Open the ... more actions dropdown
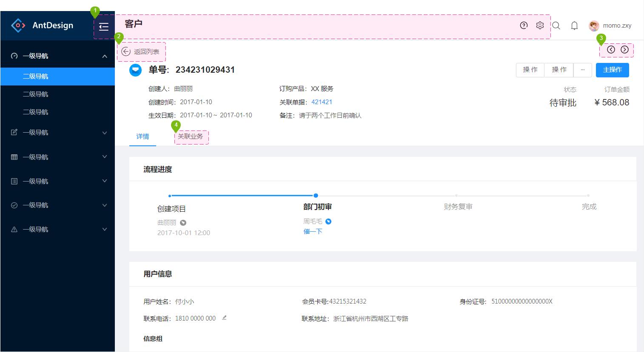Screen dimensions: 644x352 coord(582,70)
